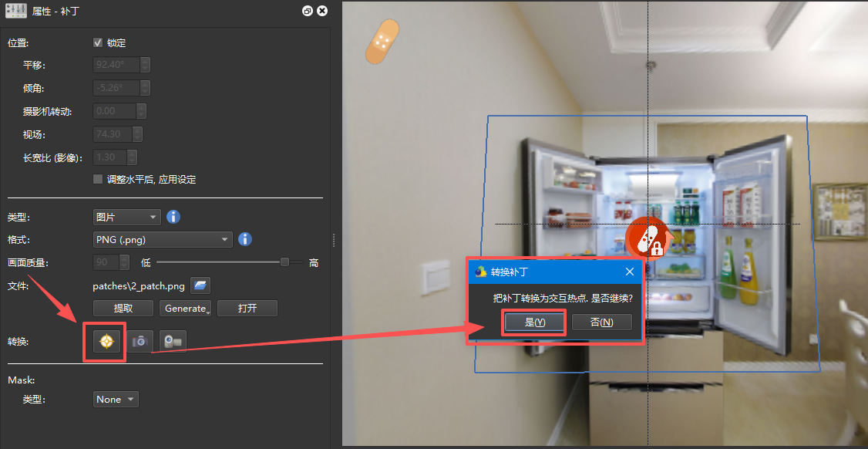Screen dimensions: 868x449
Task: Click the red locked patch marker
Action: [646, 239]
